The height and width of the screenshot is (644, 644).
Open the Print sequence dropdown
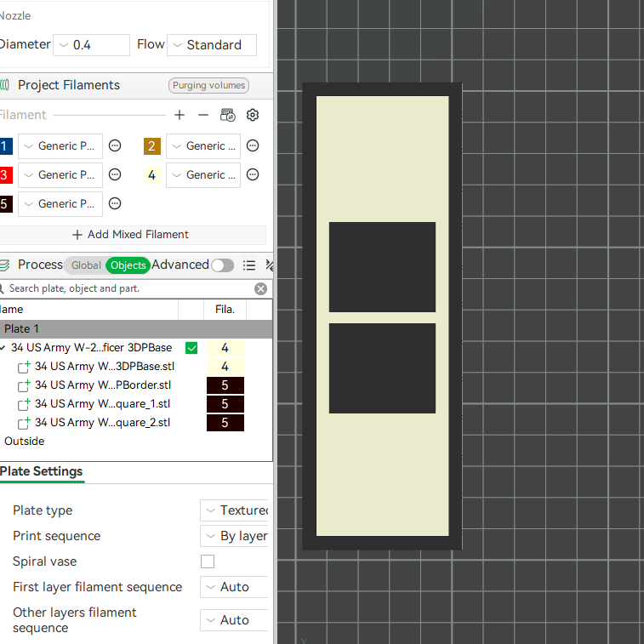(234, 536)
